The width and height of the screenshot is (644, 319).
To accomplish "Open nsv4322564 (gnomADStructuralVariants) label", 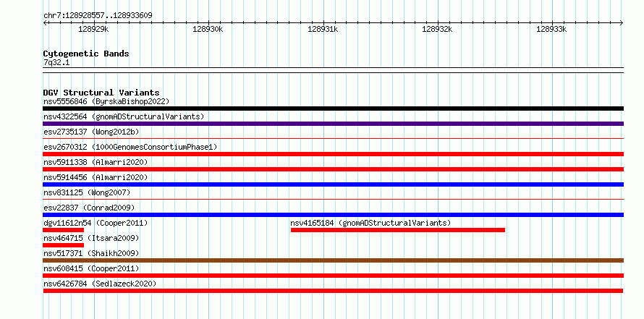I will pos(124,116).
